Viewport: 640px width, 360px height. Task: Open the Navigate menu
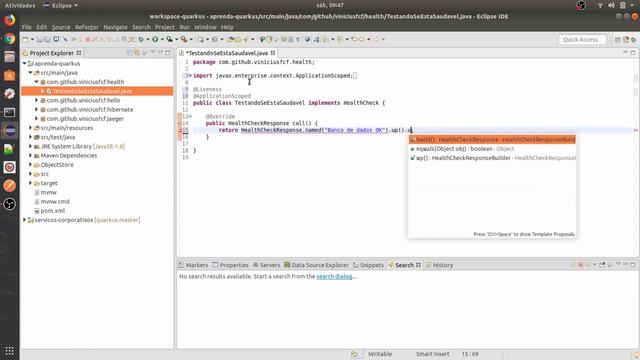pos(116,27)
